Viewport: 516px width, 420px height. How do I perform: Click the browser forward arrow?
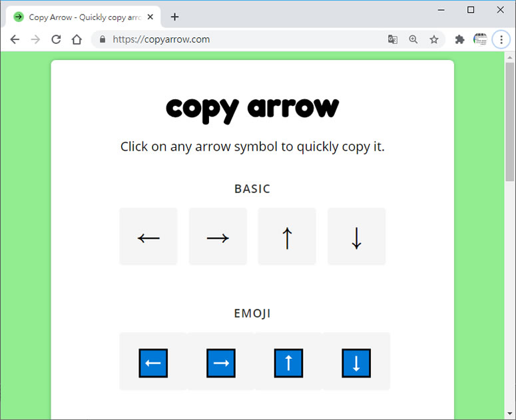click(x=35, y=39)
